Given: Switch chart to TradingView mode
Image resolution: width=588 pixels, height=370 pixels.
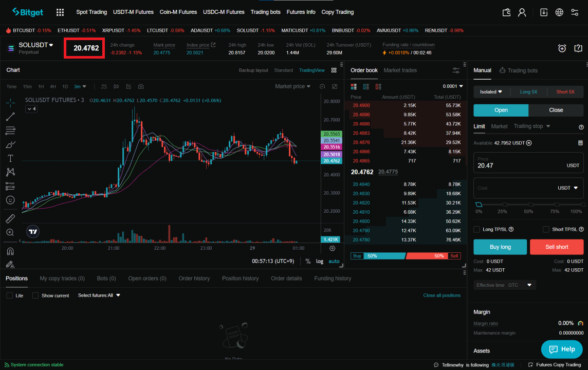Looking at the screenshot, I should click(311, 70).
